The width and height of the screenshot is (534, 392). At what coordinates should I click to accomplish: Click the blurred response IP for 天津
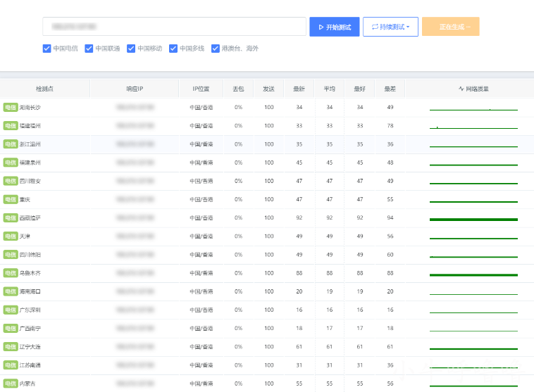135,236
